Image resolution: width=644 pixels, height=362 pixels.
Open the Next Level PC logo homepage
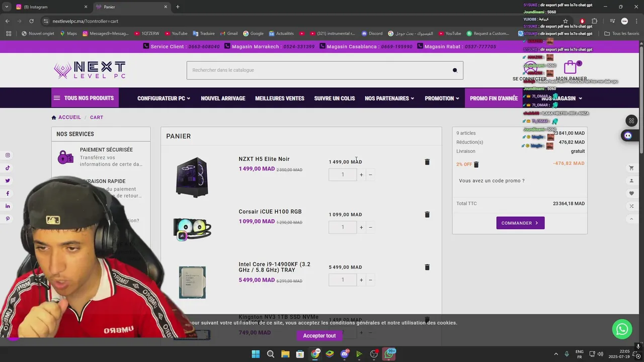(90, 70)
